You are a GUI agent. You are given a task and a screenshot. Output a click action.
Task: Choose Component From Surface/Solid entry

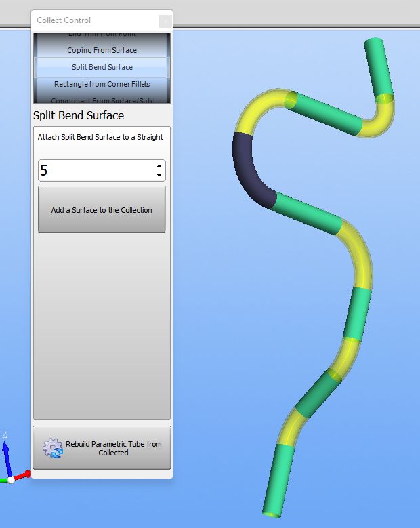(102, 100)
